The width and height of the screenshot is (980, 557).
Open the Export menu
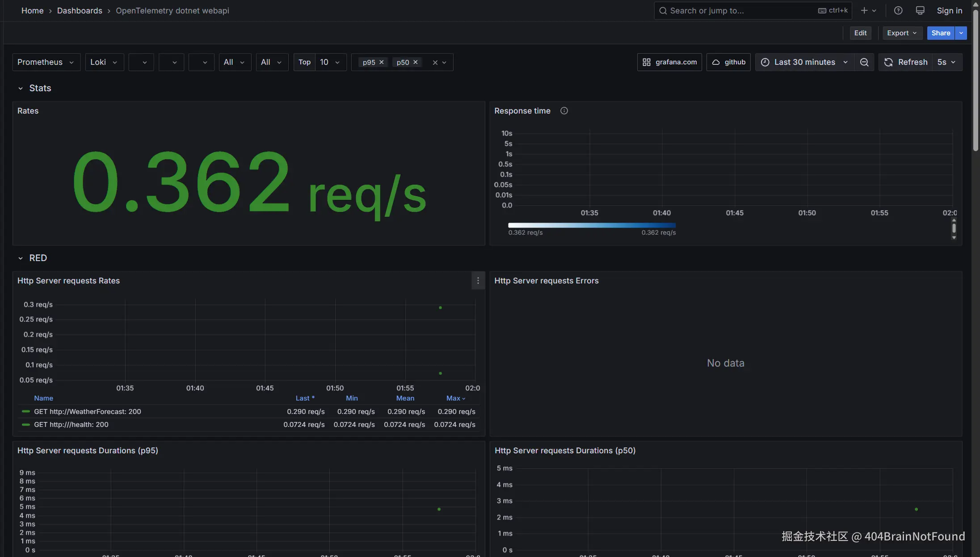click(901, 33)
